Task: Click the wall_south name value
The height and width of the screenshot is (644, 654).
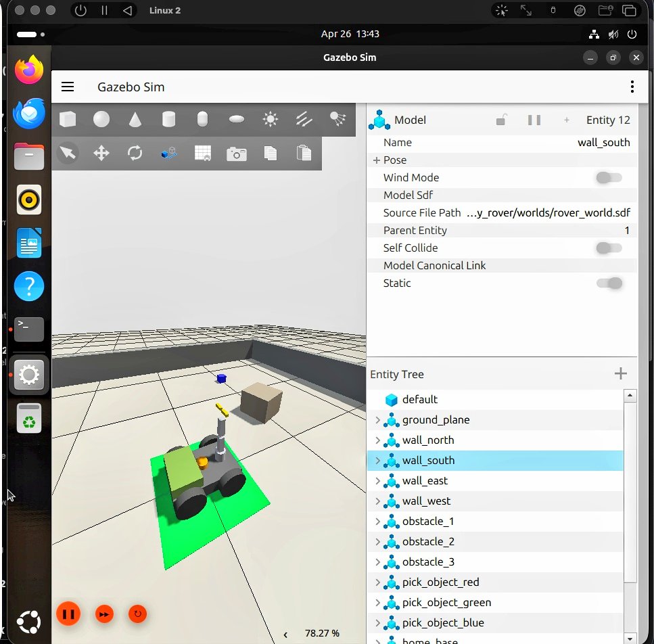Action: click(603, 143)
